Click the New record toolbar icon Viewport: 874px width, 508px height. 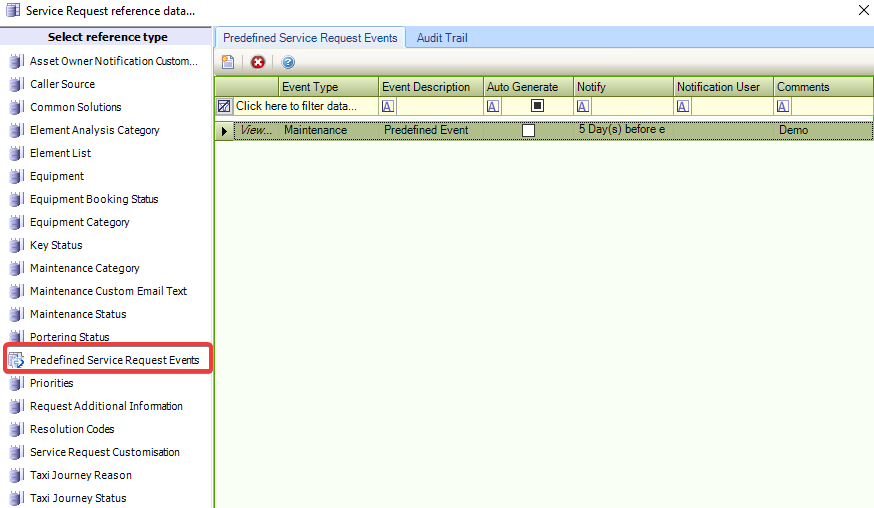pyautogui.click(x=228, y=62)
